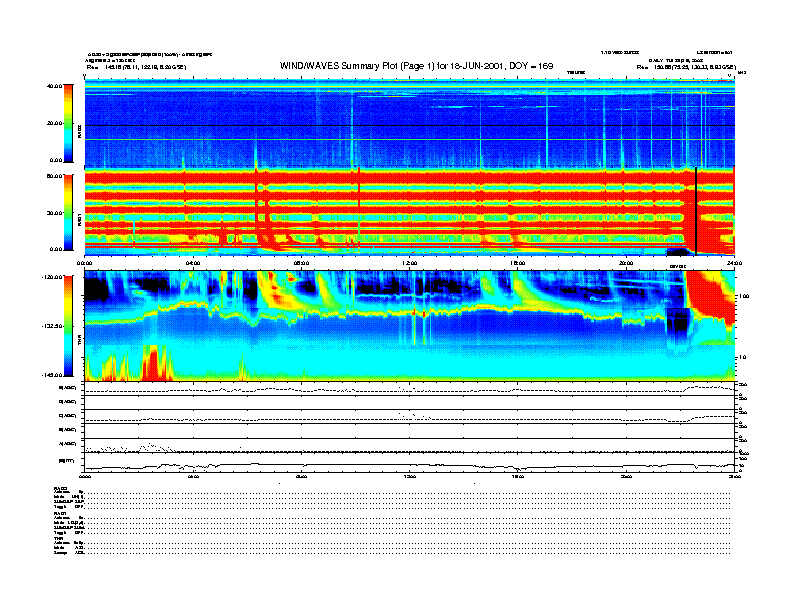This screenshot has height=612, width=792.
Task: Click the black horizontal line across RAD2 spectrogram
Action: click(x=410, y=125)
